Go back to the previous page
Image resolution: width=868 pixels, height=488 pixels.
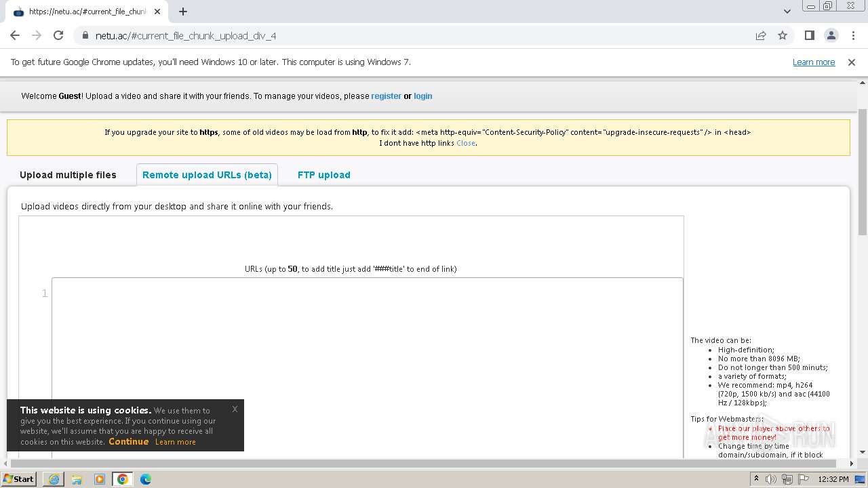[x=15, y=35]
